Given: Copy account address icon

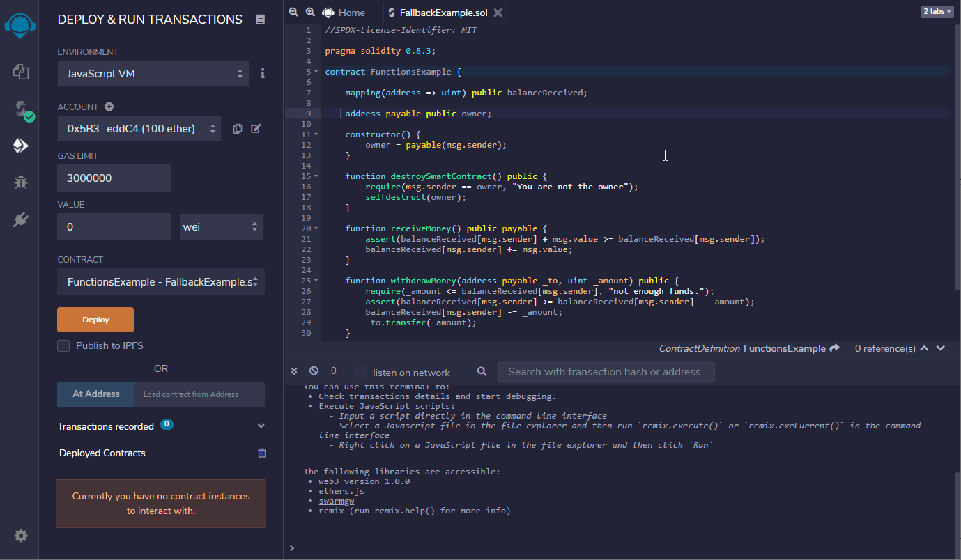Looking at the screenshot, I should click(x=238, y=128).
